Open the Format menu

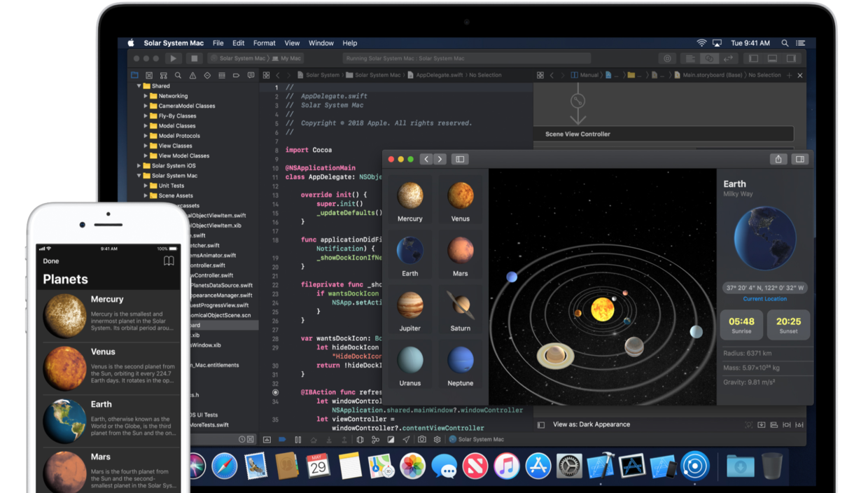tap(265, 43)
